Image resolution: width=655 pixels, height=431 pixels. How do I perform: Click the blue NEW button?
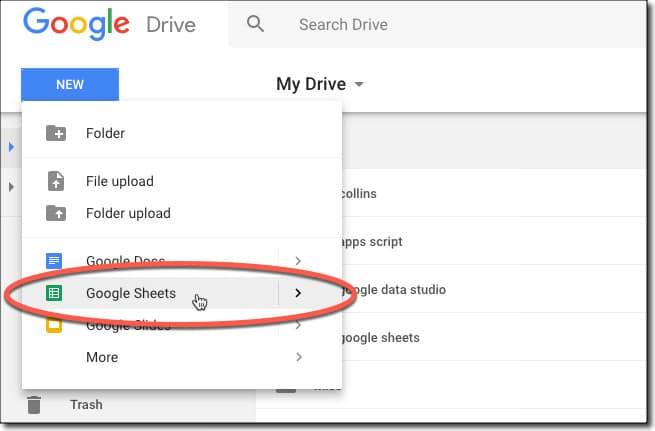coord(69,85)
